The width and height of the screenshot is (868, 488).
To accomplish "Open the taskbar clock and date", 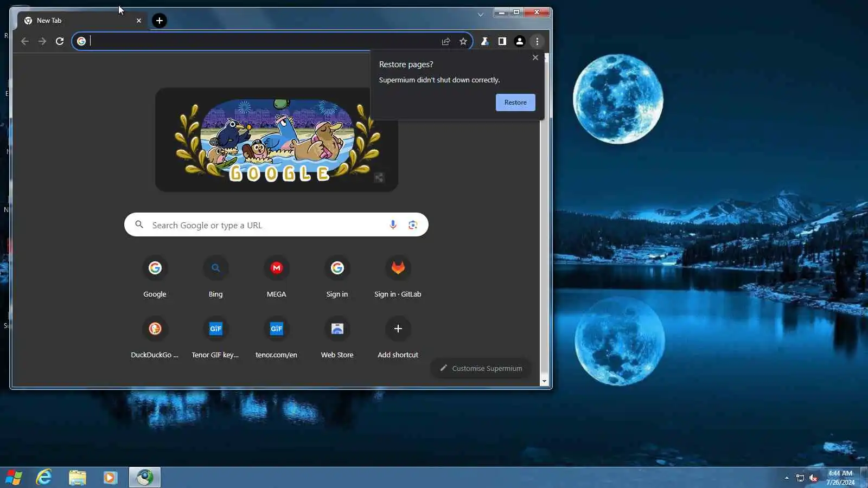I will pos(840,478).
